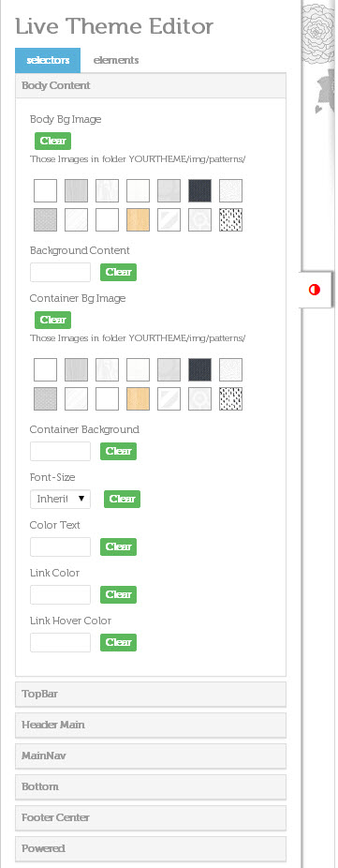This screenshot has width=338, height=868.
Task: Choose the tan Container Bg pattern swatch
Action: (x=138, y=398)
